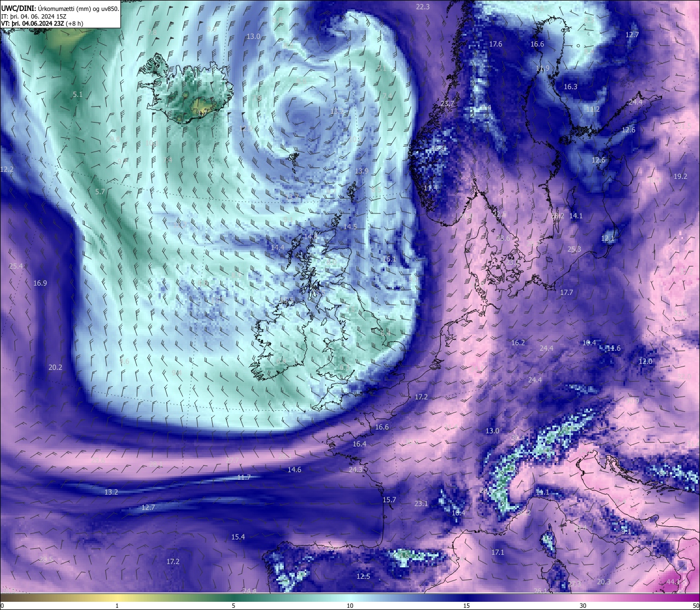Click the map value '19.2'

click(680, 176)
